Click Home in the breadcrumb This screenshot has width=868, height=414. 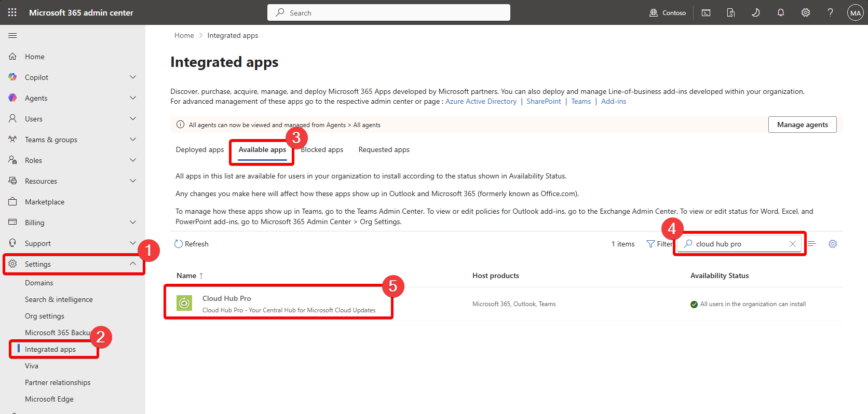184,35
